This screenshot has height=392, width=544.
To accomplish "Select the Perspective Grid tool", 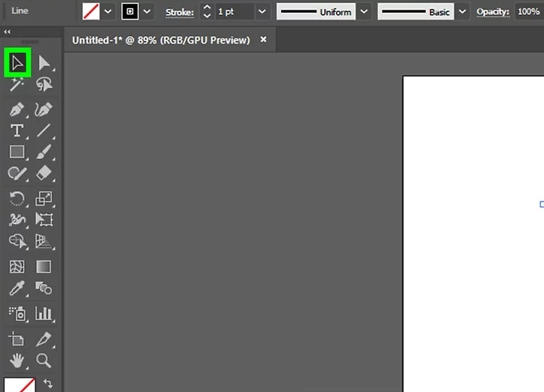I will coord(44,241).
